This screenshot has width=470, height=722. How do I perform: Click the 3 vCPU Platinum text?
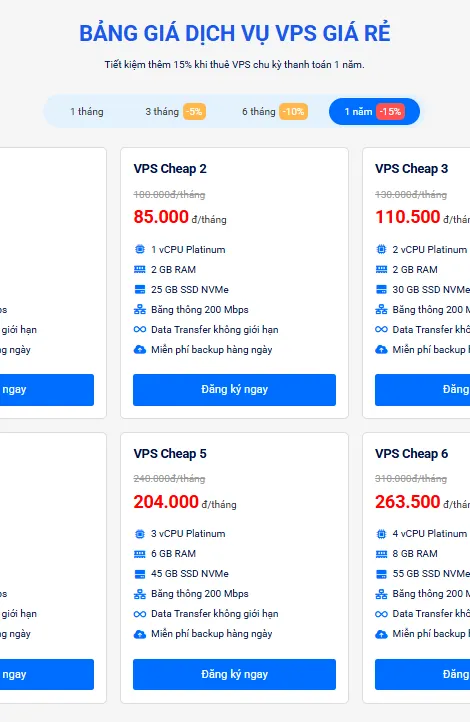(x=188, y=534)
